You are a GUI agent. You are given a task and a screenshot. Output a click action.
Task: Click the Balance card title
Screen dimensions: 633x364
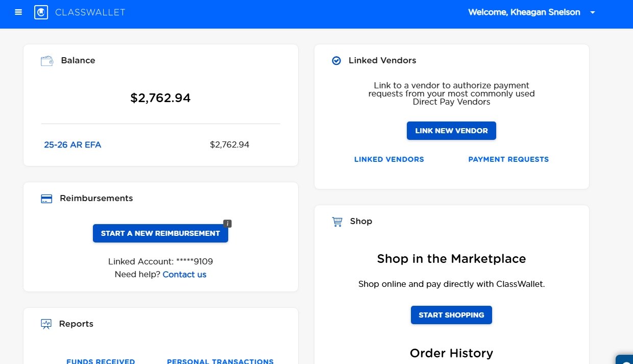[78, 60]
